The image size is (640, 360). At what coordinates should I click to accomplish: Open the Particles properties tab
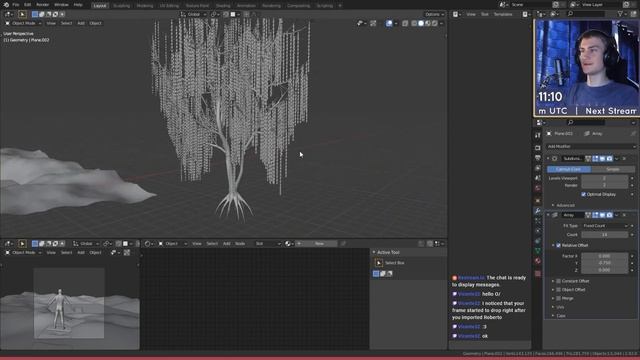pos(538,221)
